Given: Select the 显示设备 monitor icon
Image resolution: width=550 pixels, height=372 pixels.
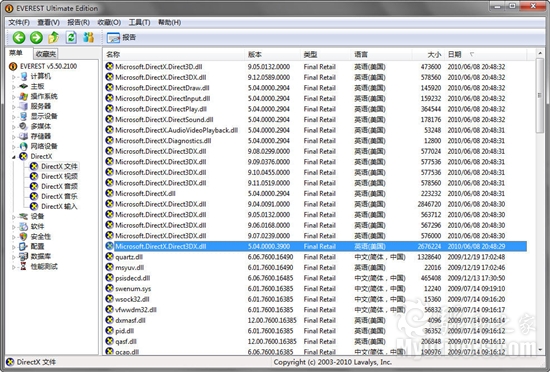Looking at the screenshot, I should (x=24, y=116).
